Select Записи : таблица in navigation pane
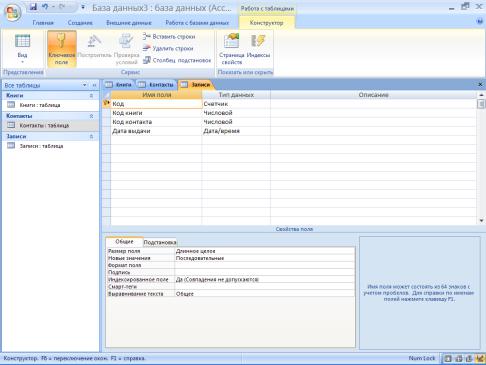 click(41, 146)
